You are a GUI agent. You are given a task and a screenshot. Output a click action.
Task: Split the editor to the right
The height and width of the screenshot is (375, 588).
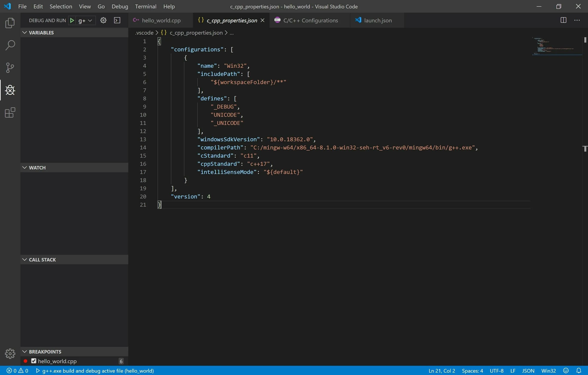point(563,20)
